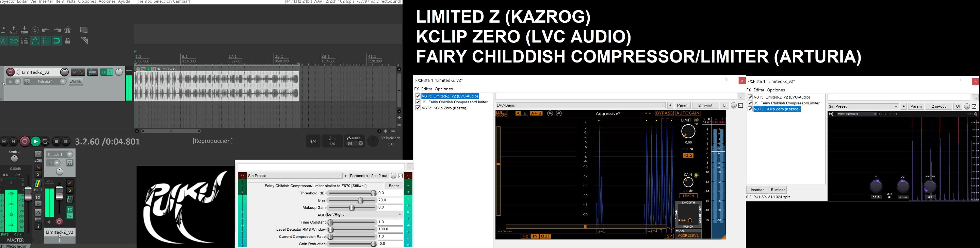Open Insertar menu in REAPER menu bar
The height and width of the screenshot is (248, 980).
click(x=46, y=2)
